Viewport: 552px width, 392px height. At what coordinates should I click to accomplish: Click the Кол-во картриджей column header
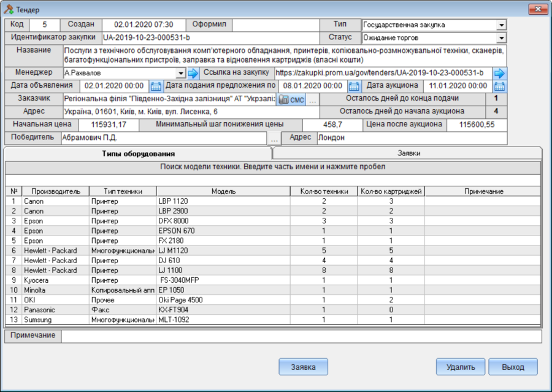tap(391, 191)
